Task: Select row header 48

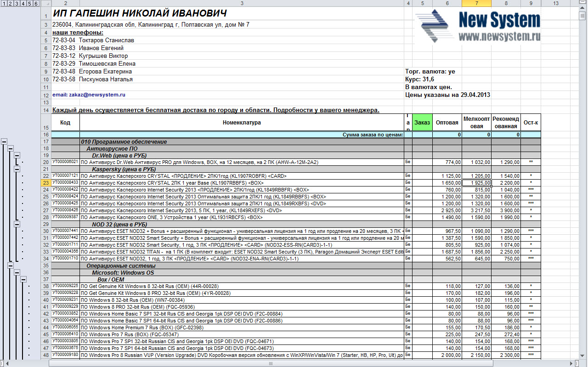Action: [45, 355]
